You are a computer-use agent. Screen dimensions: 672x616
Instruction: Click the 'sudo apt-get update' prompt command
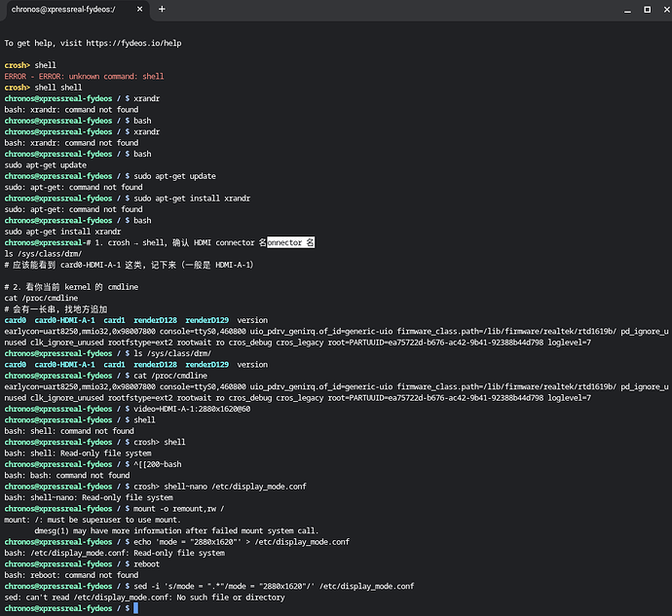tap(174, 176)
